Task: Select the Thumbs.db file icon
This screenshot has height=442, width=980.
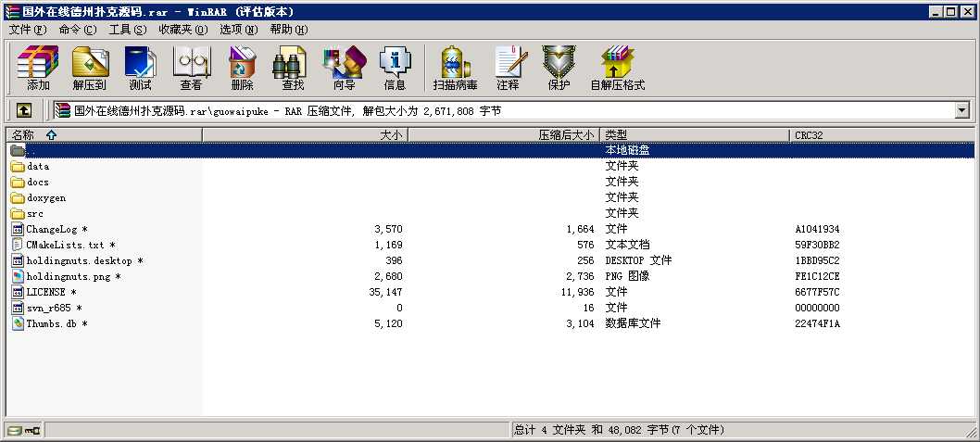Action: tap(18, 323)
